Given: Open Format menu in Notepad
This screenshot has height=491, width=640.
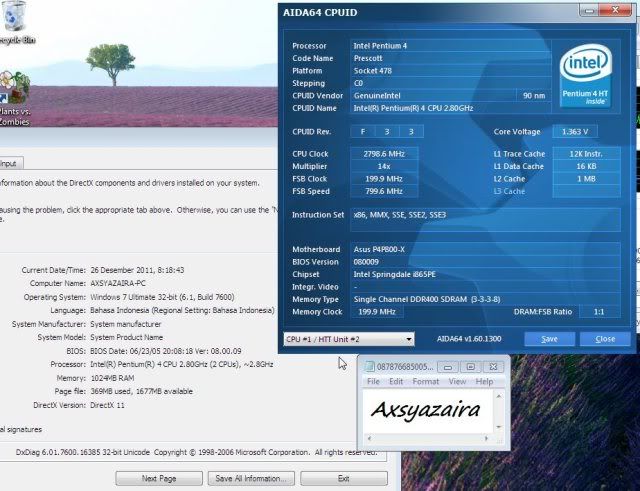Looking at the screenshot, I should pyautogui.click(x=426, y=382).
